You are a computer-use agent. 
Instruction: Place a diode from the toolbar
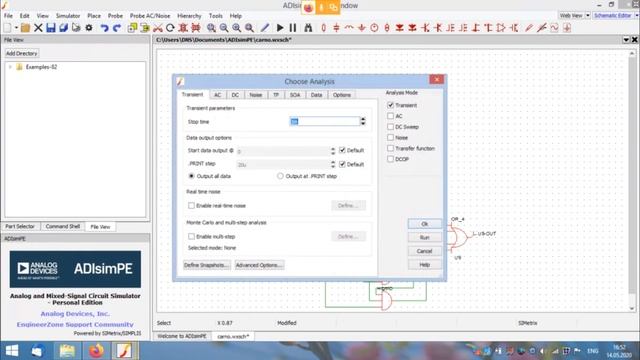(x=400, y=28)
